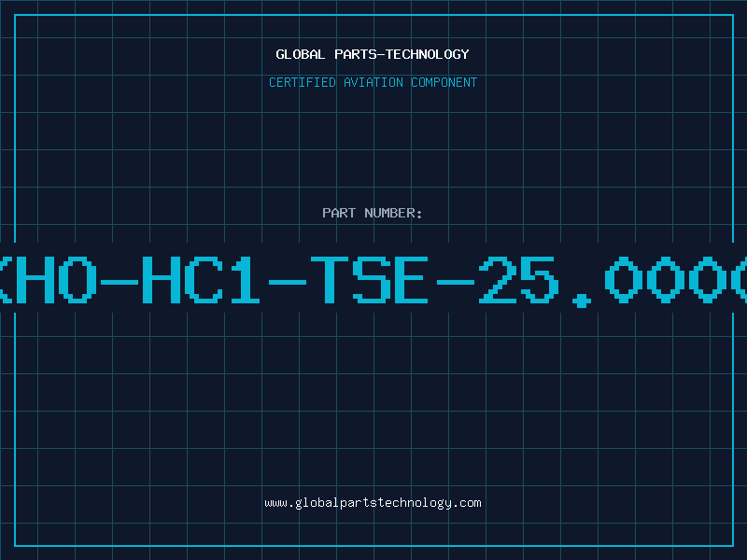Select the HC1 segment of part number
The image size is (747, 560).
click(202, 280)
